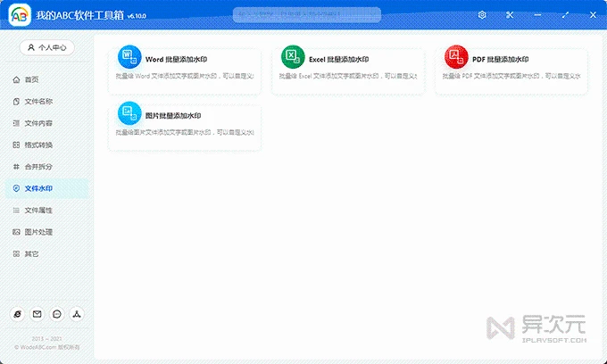Click the person icon in 个人中心
This screenshot has width=607, height=364.
[x=31, y=47]
